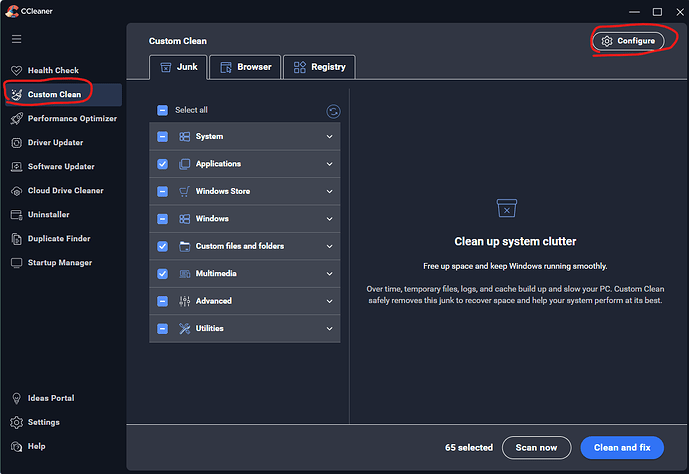Toggle the Select all checkbox

pyautogui.click(x=162, y=110)
